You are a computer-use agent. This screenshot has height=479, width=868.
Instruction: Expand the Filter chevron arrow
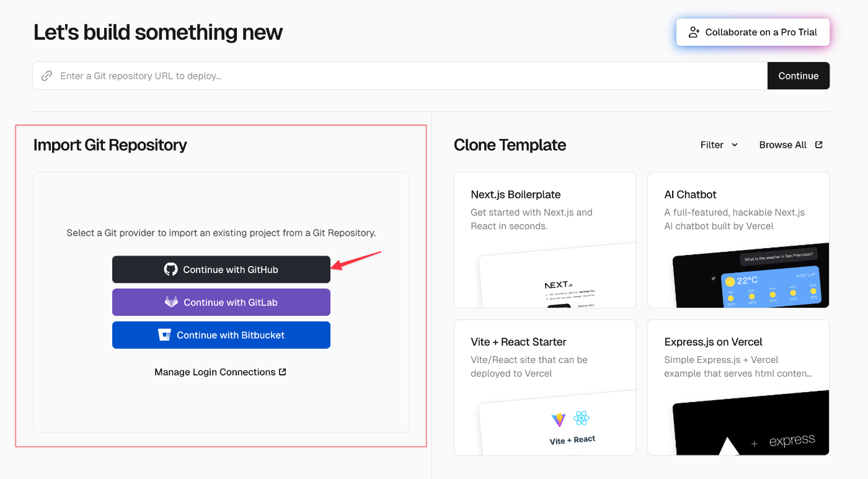pyautogui.click(x=735, y=145)
